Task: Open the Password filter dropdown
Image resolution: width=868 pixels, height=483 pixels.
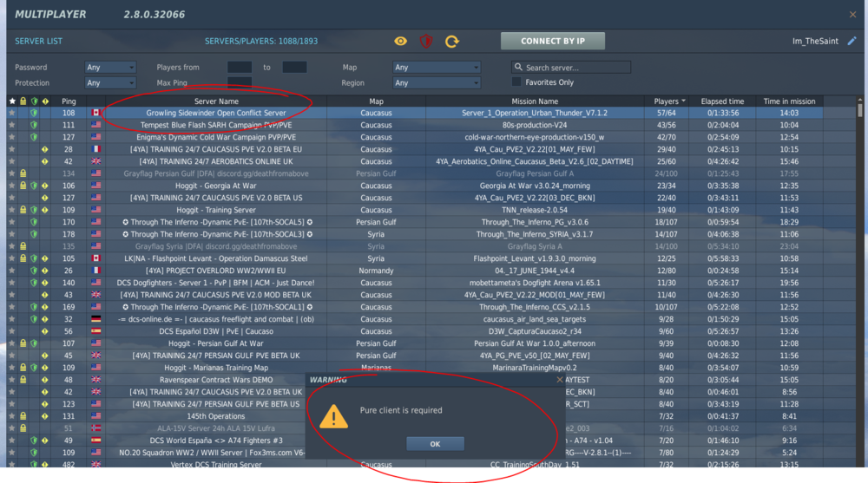Action: 110,68
